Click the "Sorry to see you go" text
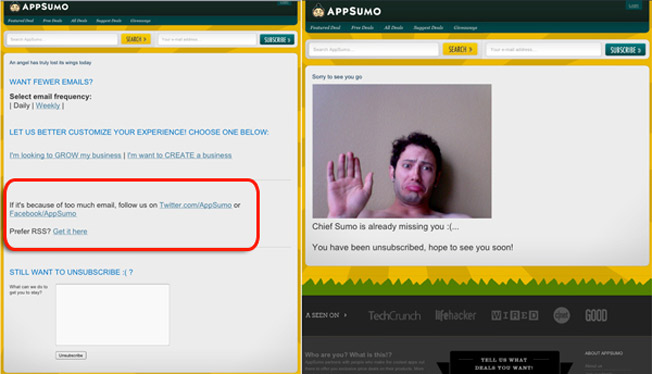The height and width of the screenshot is (374, 652). (337, 77)
